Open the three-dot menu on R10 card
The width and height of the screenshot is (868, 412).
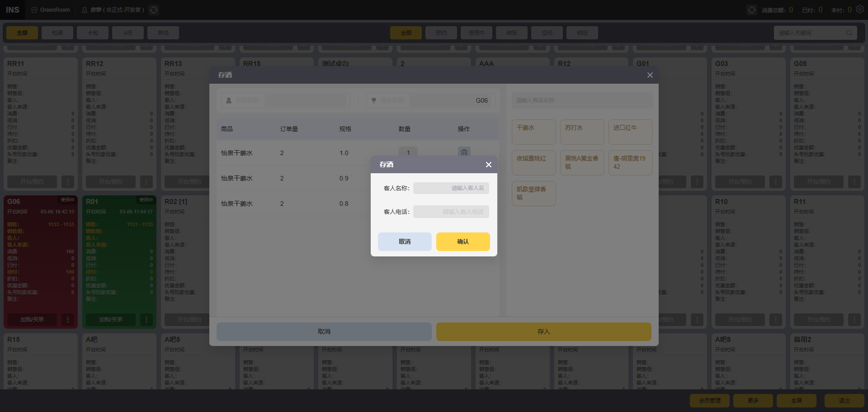click(x=776, y=320)
